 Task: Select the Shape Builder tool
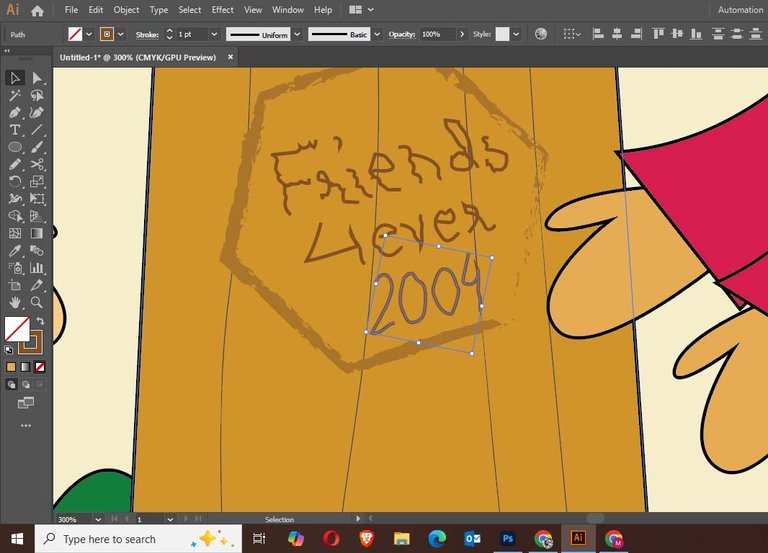(x=15, y=216)
